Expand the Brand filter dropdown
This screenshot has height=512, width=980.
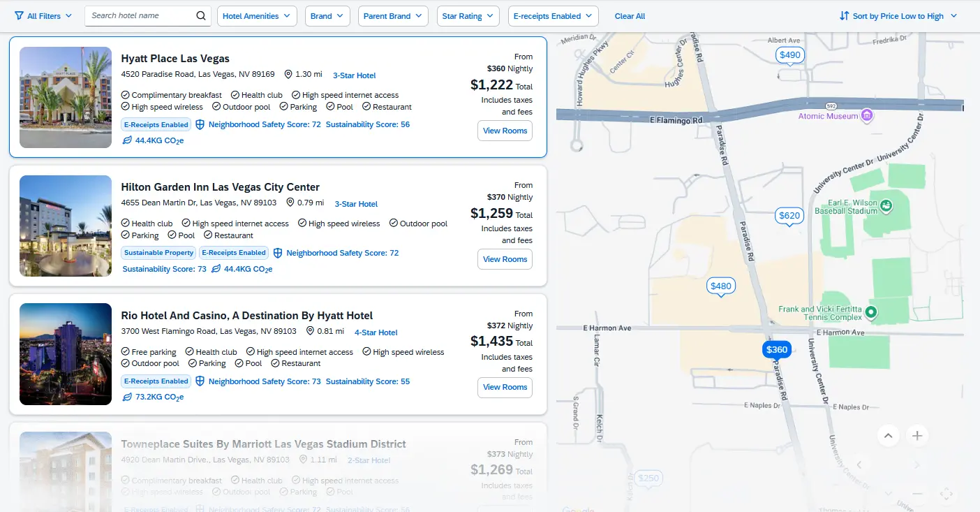pos(327,16)
